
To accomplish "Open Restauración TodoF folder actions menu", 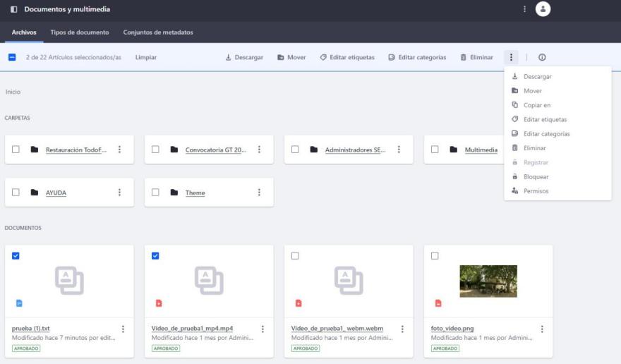I will [119, 150].
